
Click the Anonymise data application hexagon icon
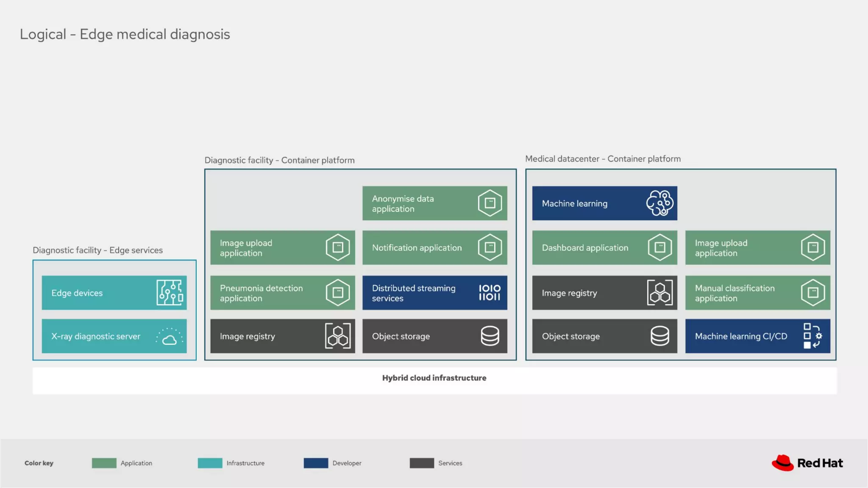490,203
